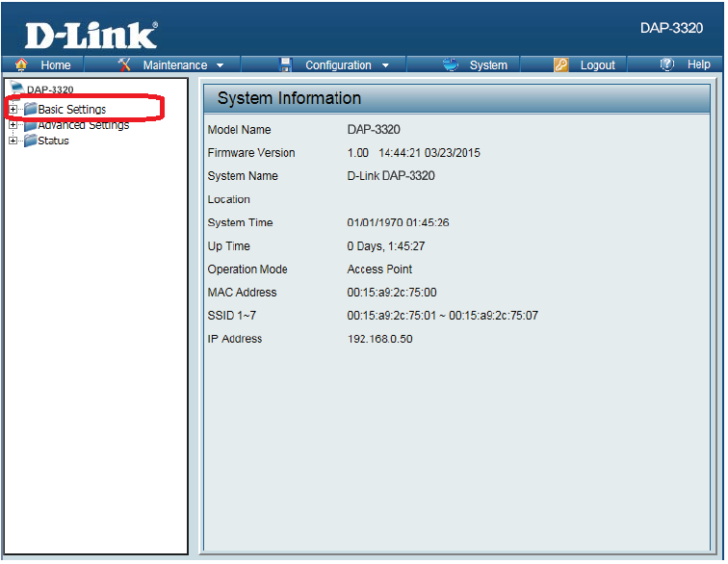Click the Help question mark icon
The width and height of the screenshot is (728, 564).
(666, 64)
